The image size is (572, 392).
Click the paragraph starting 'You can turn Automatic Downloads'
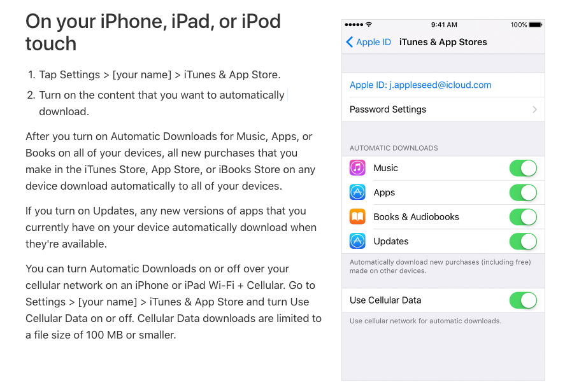click(173, 302)
